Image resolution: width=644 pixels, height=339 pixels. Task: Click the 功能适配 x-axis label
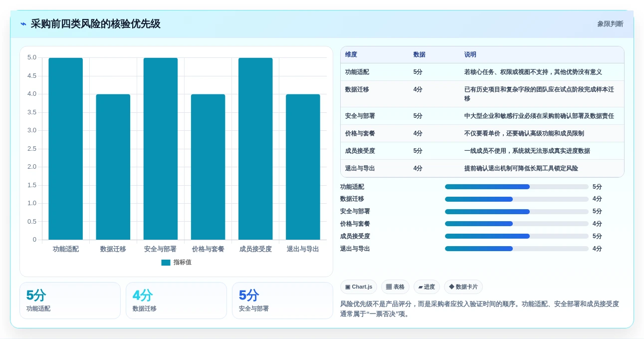66,249
